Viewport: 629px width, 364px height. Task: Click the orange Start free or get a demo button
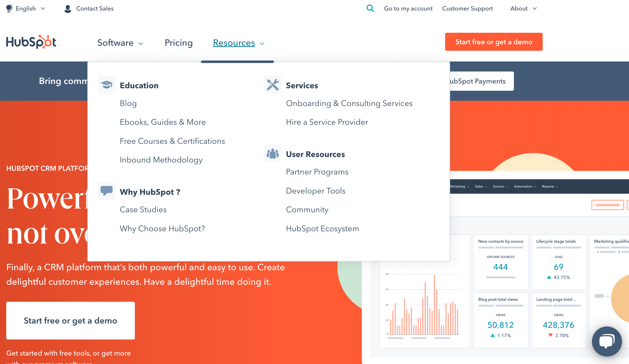point(494,42)
